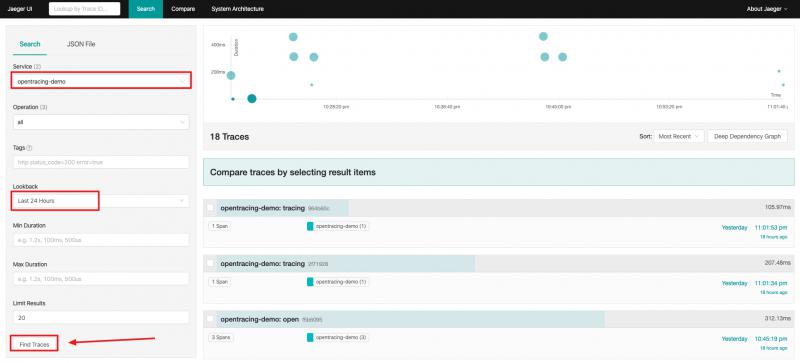The image size is (800, 363).
Task: Click the Jaeger UI logo link
Action: coord(20,9)
